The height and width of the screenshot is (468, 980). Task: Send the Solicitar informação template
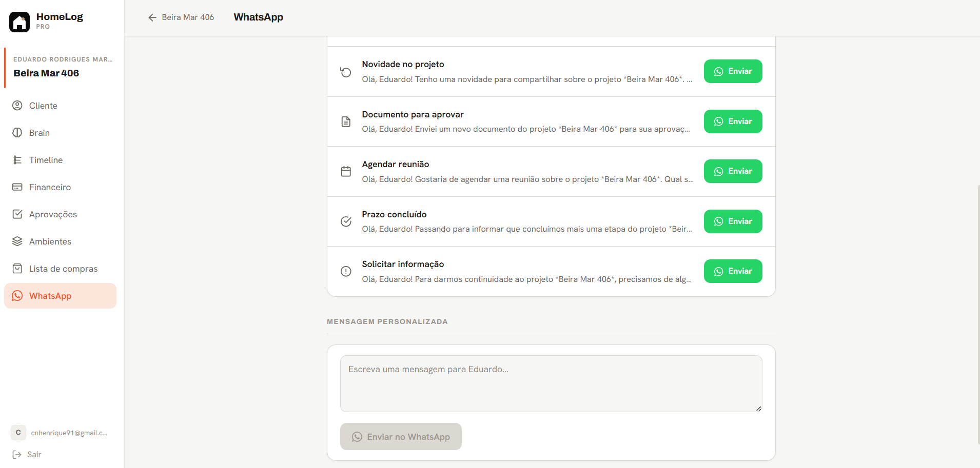[x=733, y=271]
